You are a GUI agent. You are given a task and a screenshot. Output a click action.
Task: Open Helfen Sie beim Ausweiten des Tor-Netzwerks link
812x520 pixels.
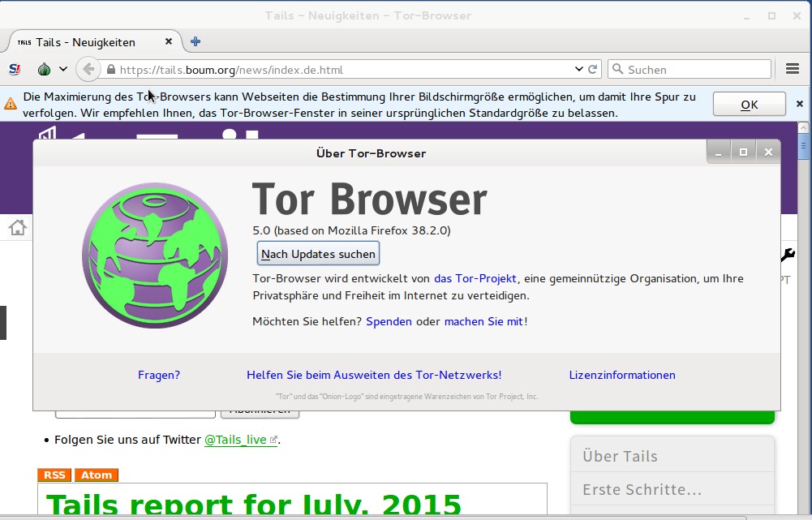(x=374, y=375)
